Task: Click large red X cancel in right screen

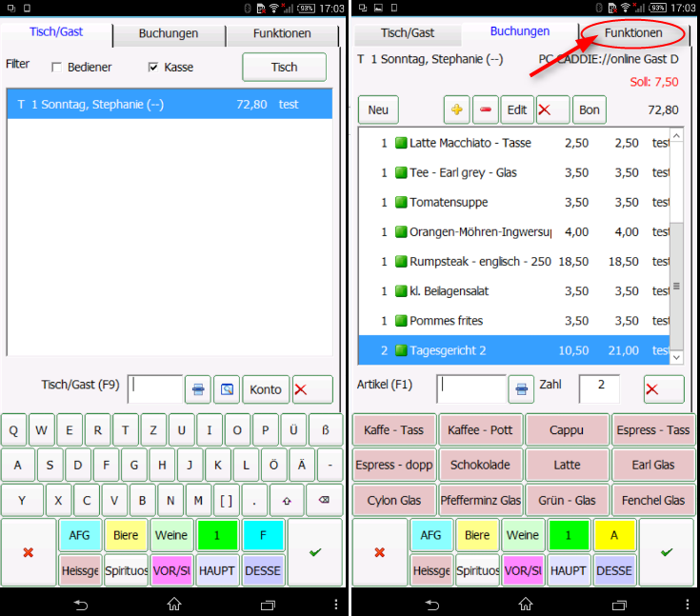Action: pyautogui.click(x=380, y=552)
